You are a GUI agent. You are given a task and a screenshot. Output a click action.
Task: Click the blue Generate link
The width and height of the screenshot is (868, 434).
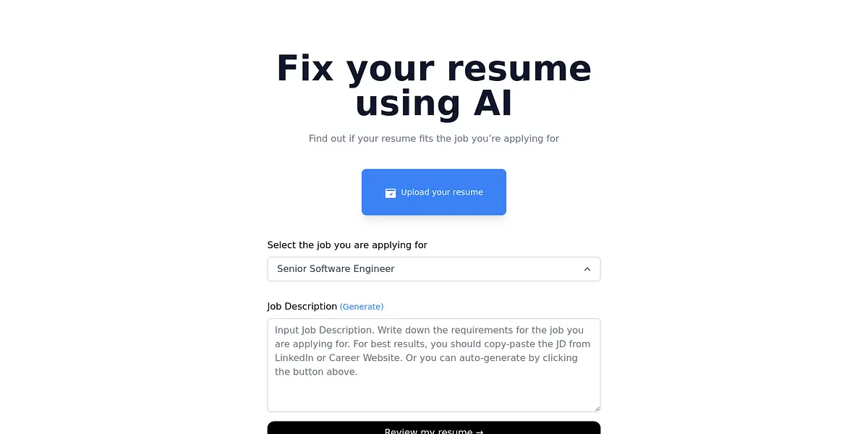(362, 307)
